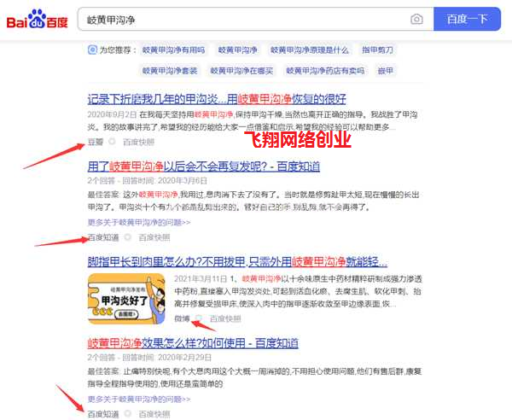Choose the 岐黄甲沟净套装 suggestion chip
512x420 pixels.
pos(170,71)
